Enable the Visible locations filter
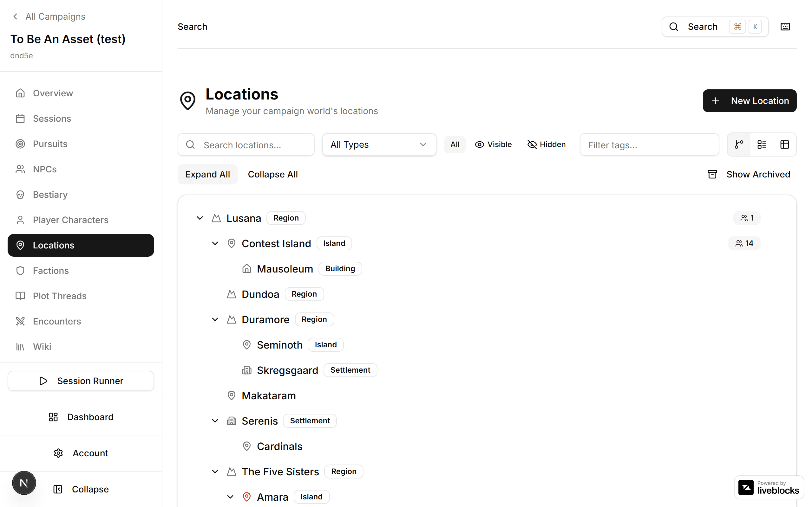The height and width of the screenshot is (507, 812). coord(493,144)
